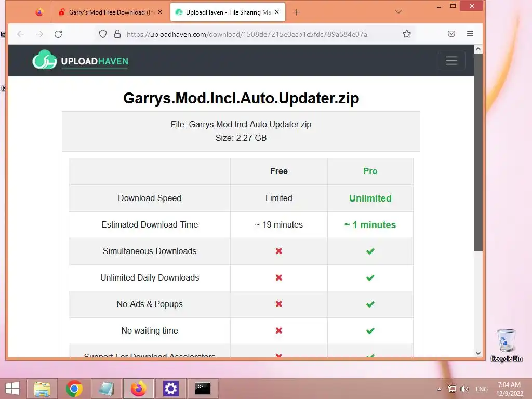Click the 'Estimated Download Time' row label
Viewport: 532px width, 399px height.
pos(150,224)
